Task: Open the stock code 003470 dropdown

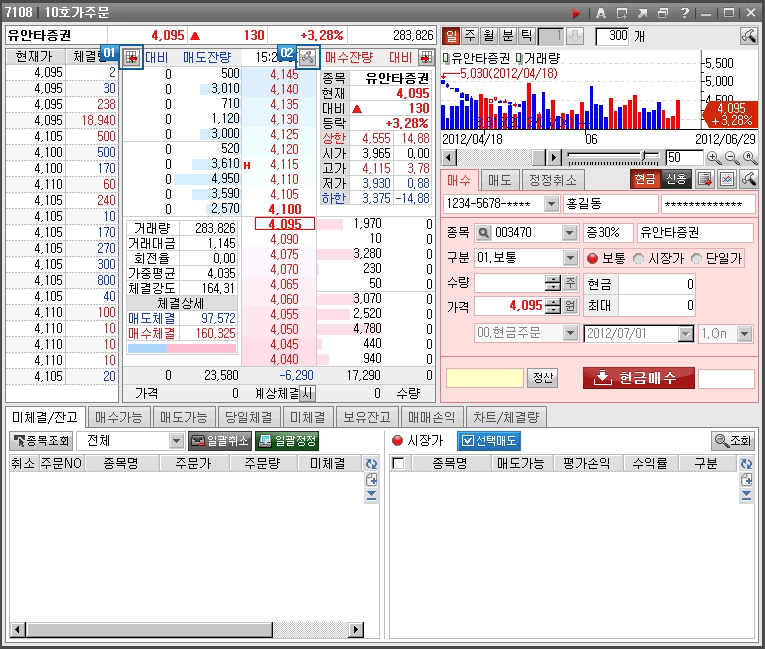Action: tap(569, 233)
